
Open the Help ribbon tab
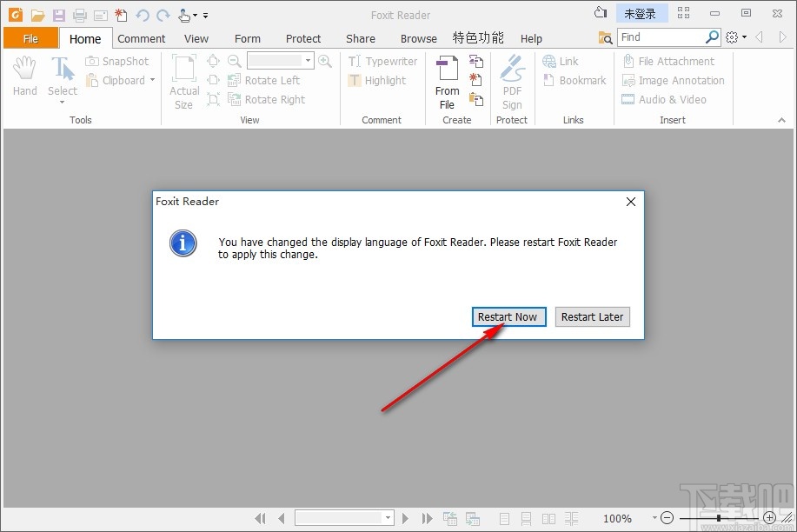[531, 38]
